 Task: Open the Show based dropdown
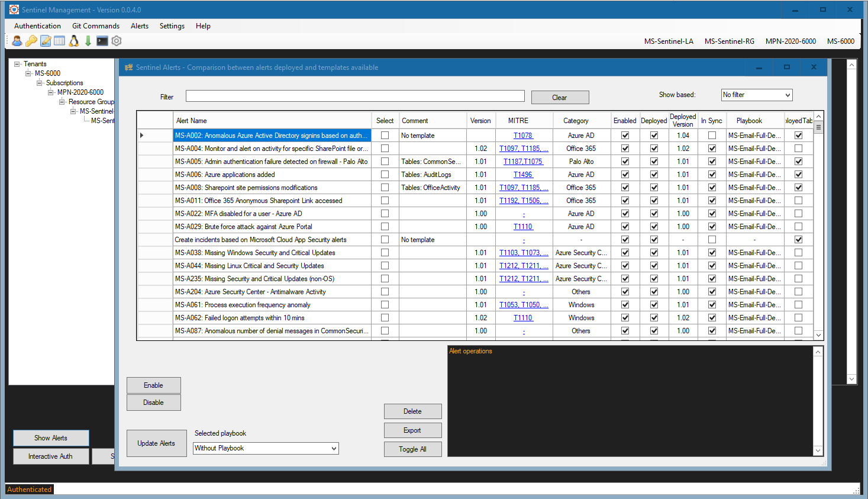click(x=788, y=95)
